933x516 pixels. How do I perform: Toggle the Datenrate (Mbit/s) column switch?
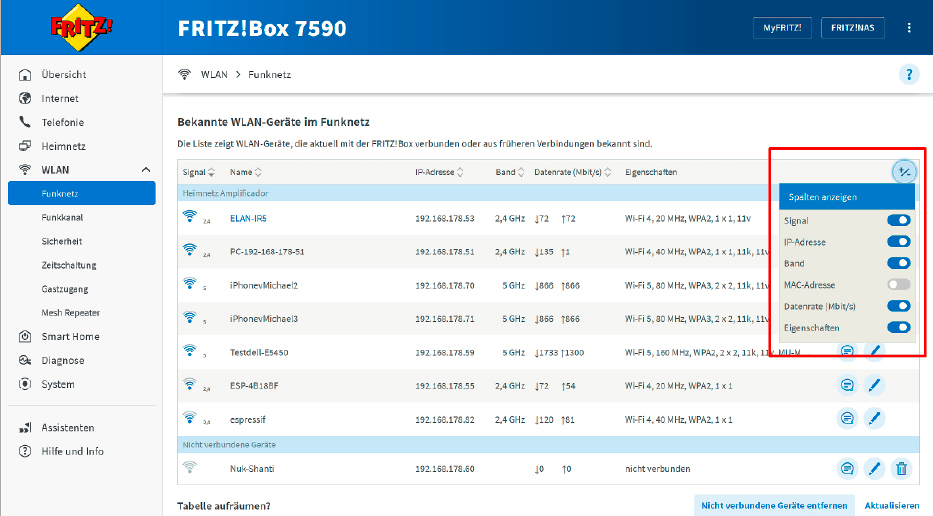[x=898, y=306]
